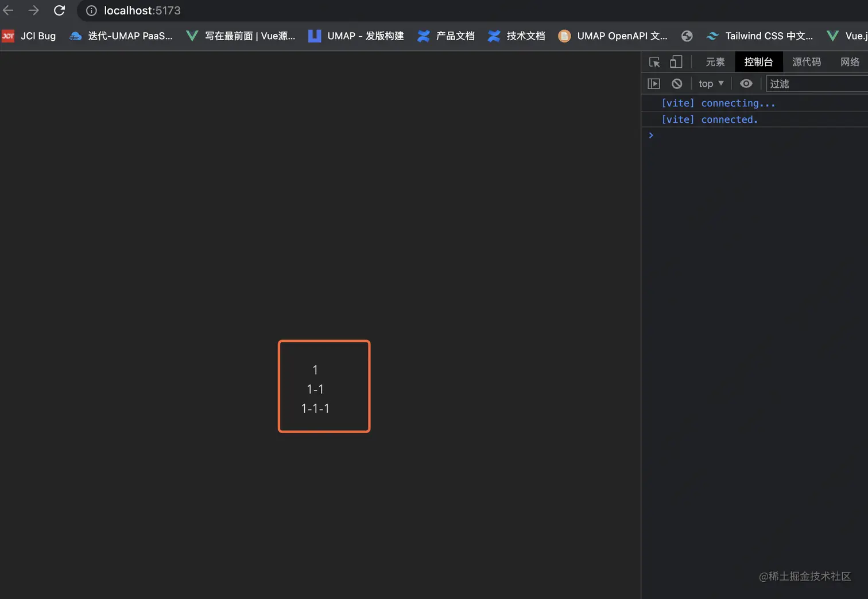Show the console sidebar panel

(654, 84)
